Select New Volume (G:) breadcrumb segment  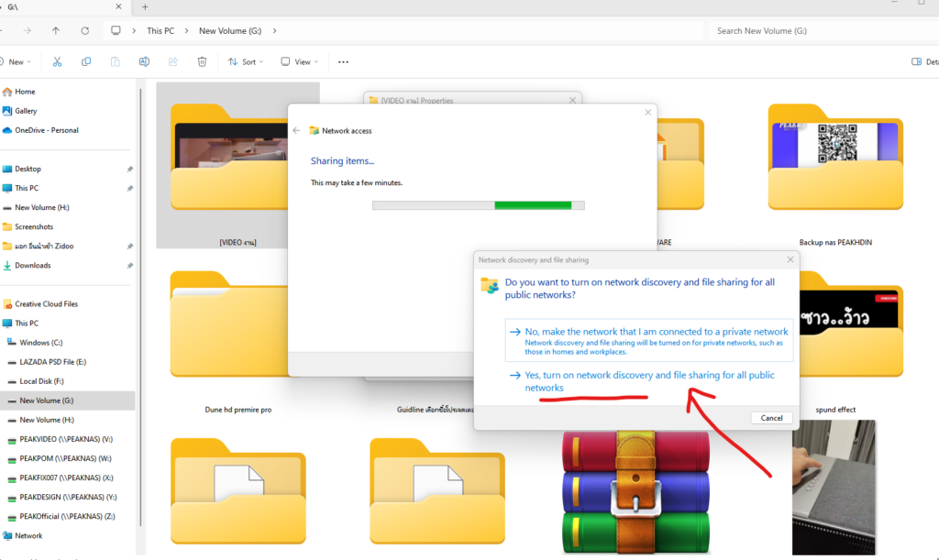(230, 30)
